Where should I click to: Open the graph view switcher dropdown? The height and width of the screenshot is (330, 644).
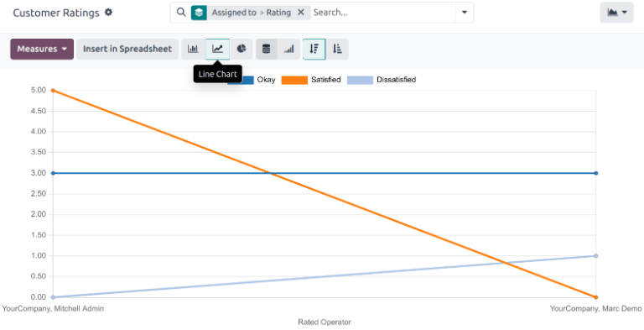tap(617, 13)
